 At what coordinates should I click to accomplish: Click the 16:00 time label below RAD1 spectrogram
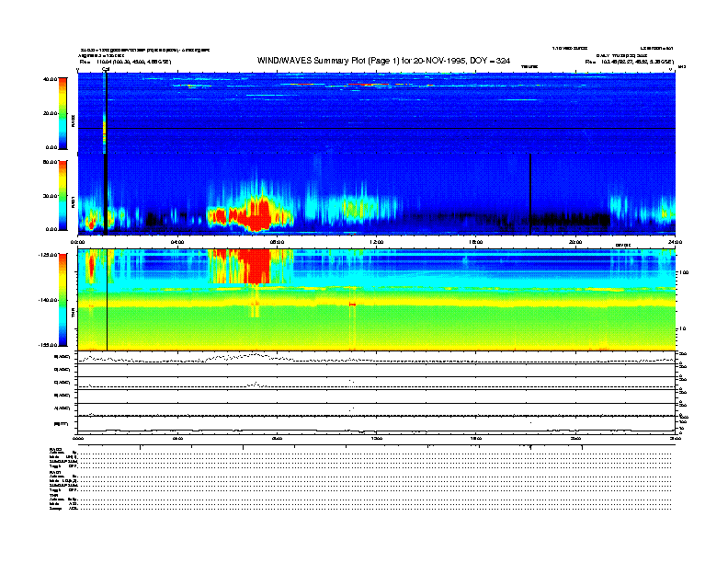476,242
